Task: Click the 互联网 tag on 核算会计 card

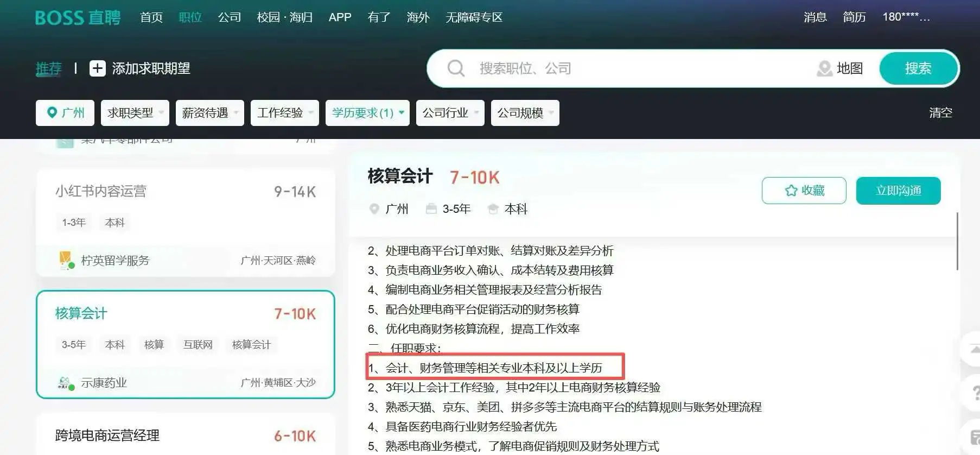Action: pos(198,345)
